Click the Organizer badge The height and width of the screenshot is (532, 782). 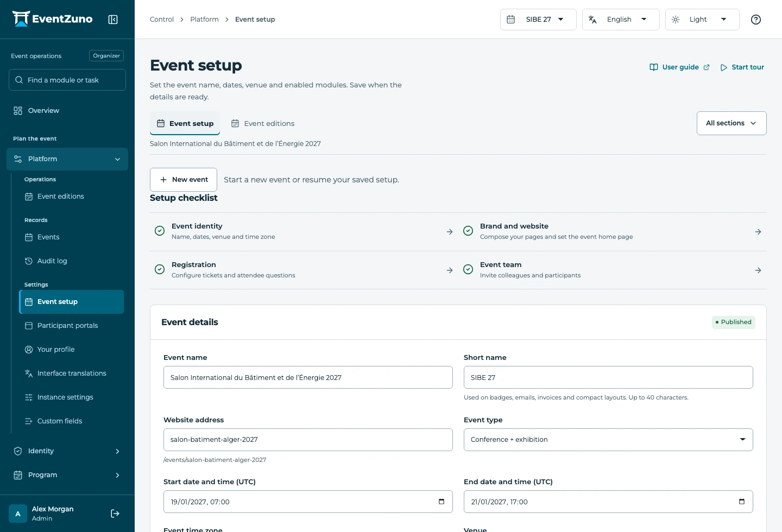[106, 56]
